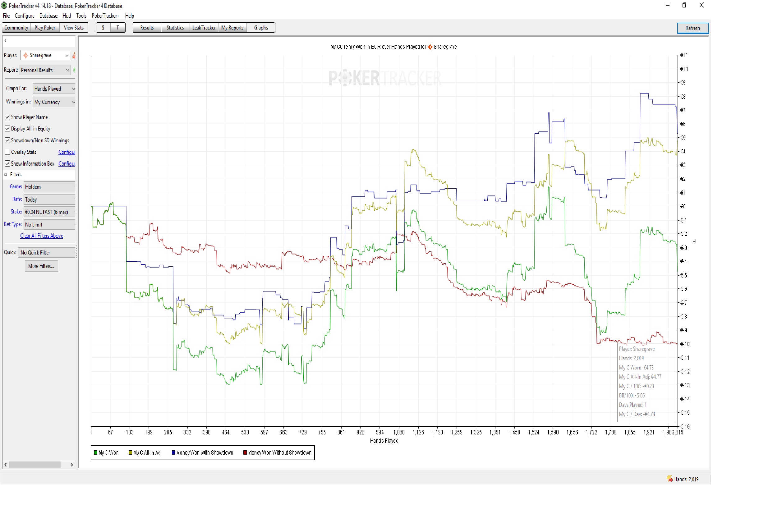Select the T tournaments button
Viewport: 782px width, 532px height.
click(118, 28)
